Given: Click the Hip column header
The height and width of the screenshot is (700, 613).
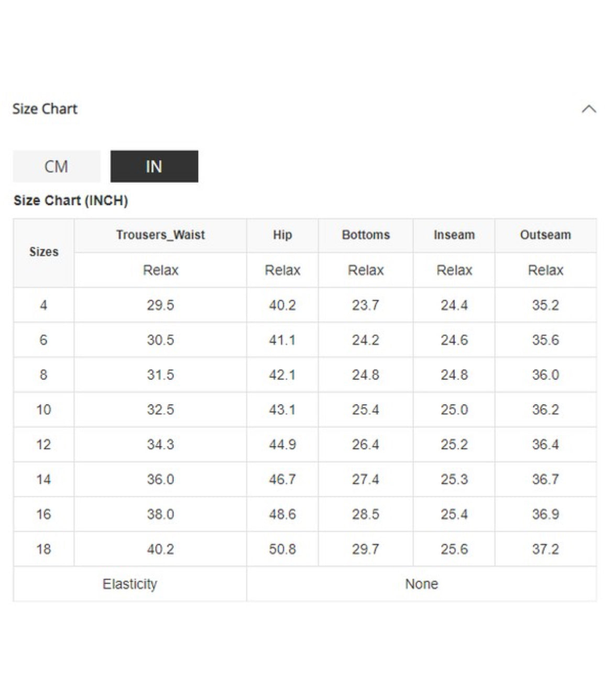Looking at the screenshot, I should (282, 235).
